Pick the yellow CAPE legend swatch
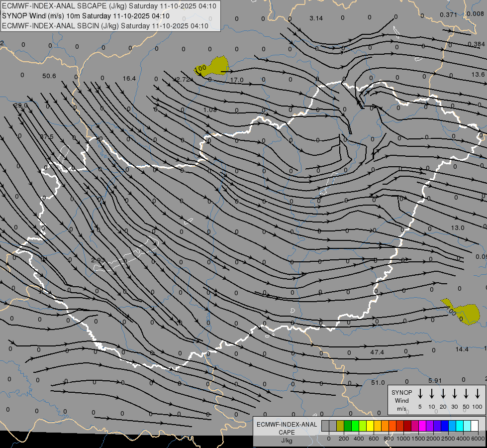The height and width of the screenshot is (448, 487). 370,426
